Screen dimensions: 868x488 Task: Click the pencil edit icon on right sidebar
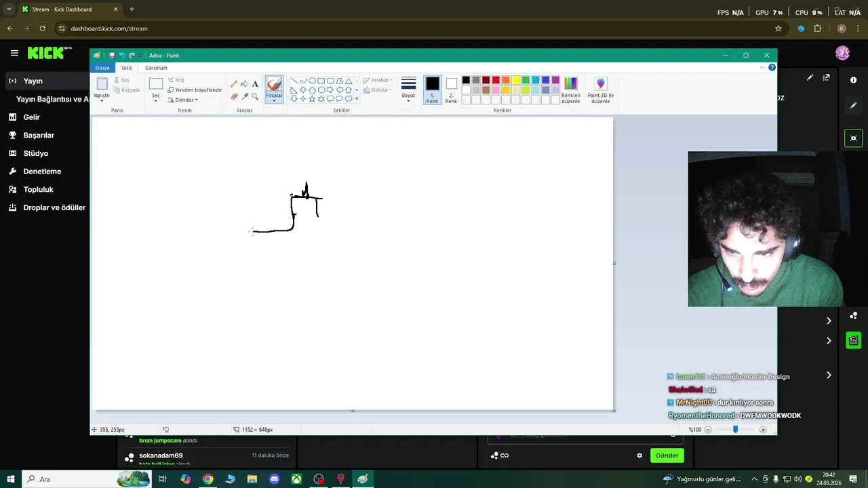[x=853, y=106]
